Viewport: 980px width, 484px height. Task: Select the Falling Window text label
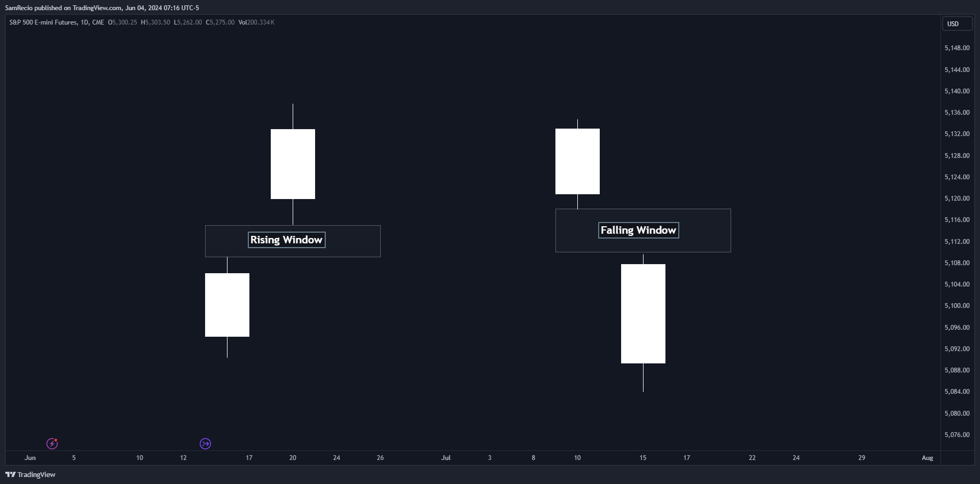click(x=638, y=231)
